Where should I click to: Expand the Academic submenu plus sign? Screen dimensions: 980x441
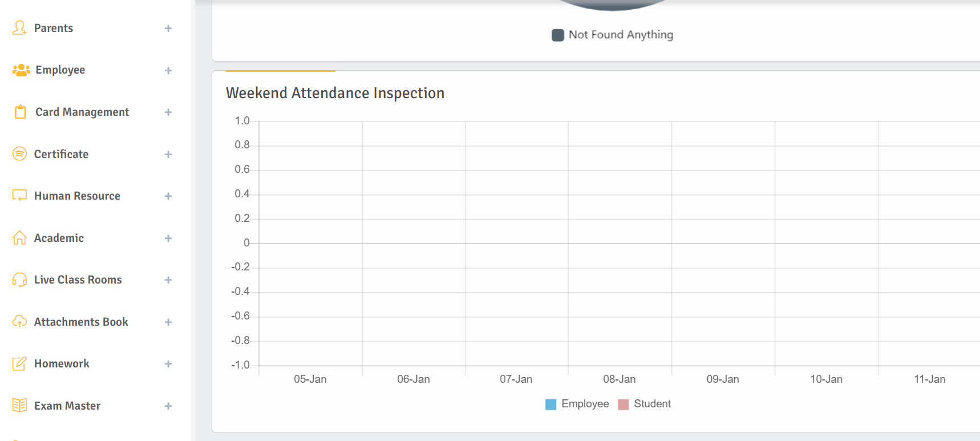coord(168,238)
